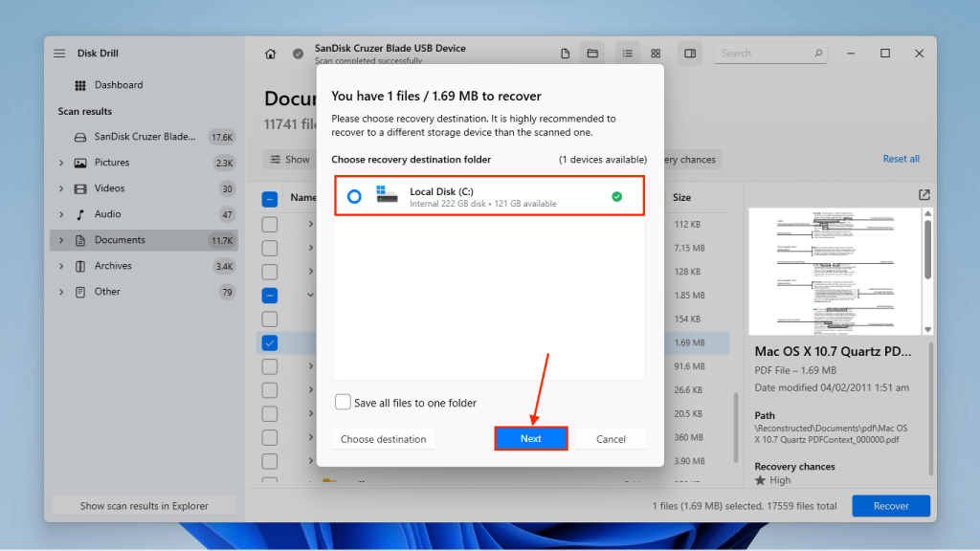The image size is (980, 551).
Task: Select the Local Disk C radio button
Action: tap(354, 195)
